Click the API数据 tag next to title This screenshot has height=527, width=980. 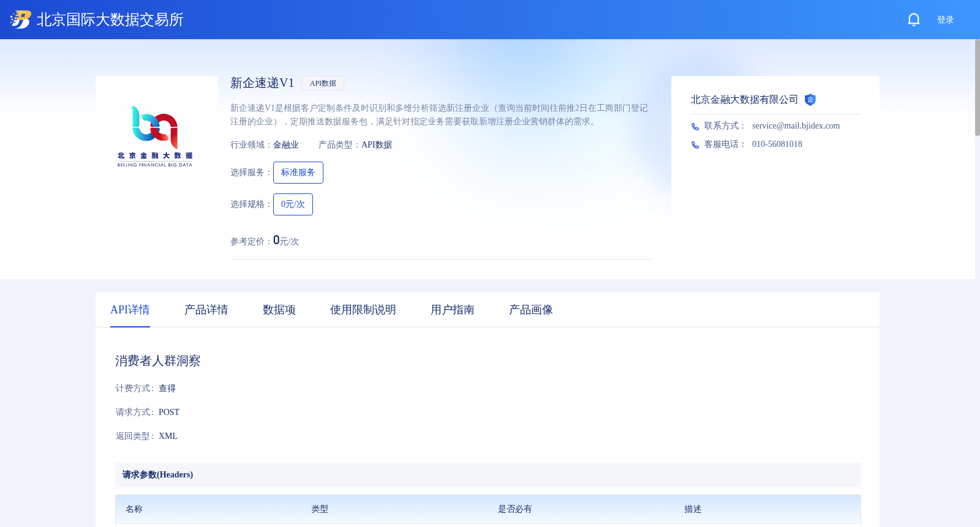pyautogui.click(x=323, y=83)
